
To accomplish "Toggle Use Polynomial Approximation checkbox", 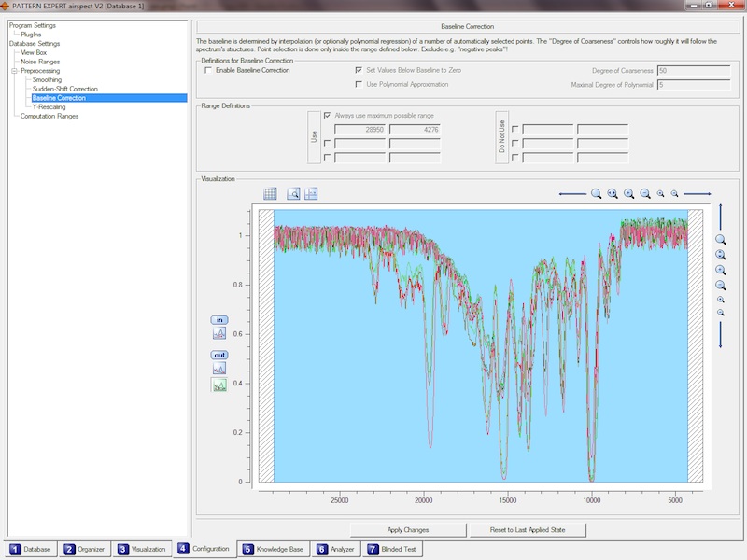I will pos(359,84).
